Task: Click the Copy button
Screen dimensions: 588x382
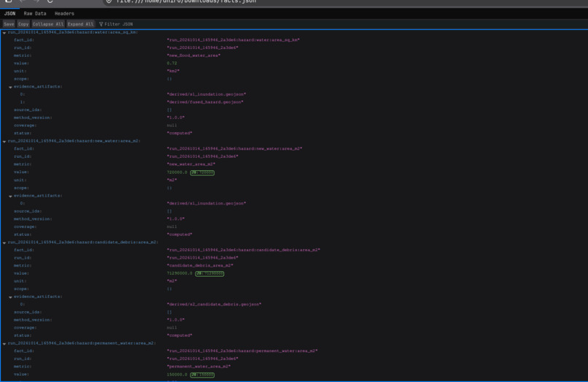Action: click(23, 24)
